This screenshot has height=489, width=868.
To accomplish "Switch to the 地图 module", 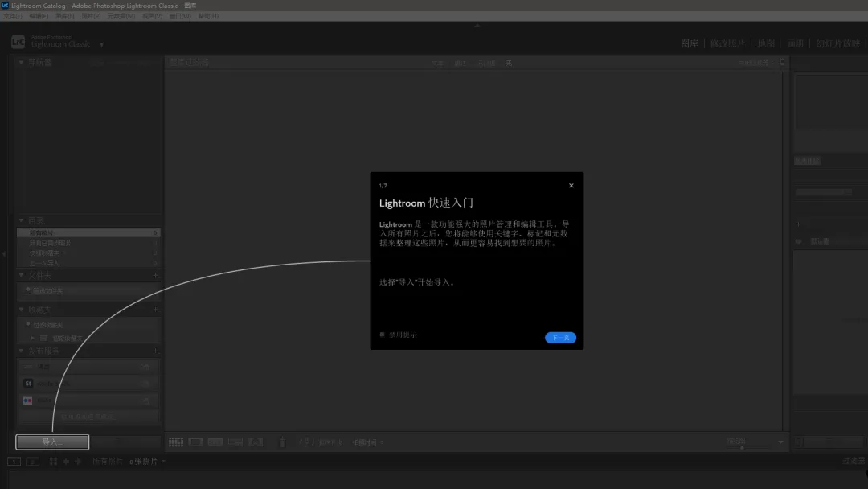I will pyautogui.click(x=766, y=43).
